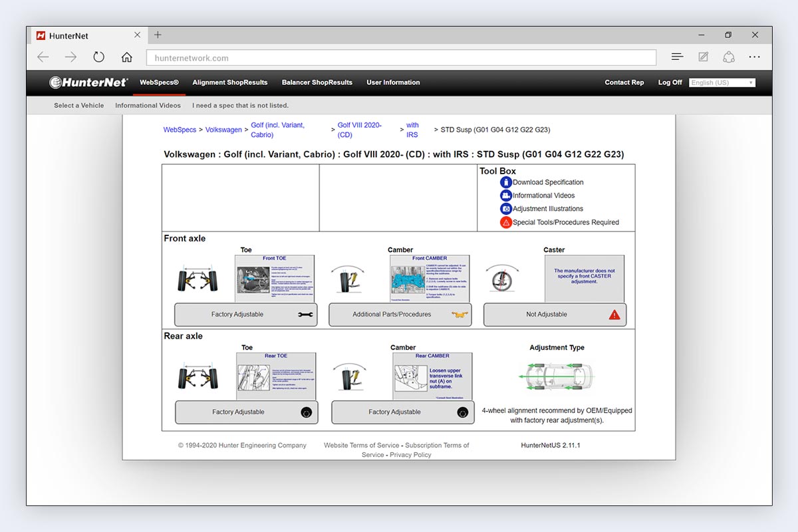
Task: Click the 4-wheel alignment car diagram
Action: click(x=557, y=376)
